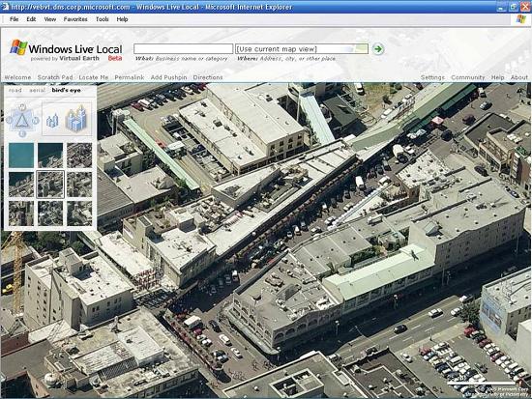Select the highlighted center tile thumbnail
Screen dimensions: 532x399
click(x=50, y=185)
